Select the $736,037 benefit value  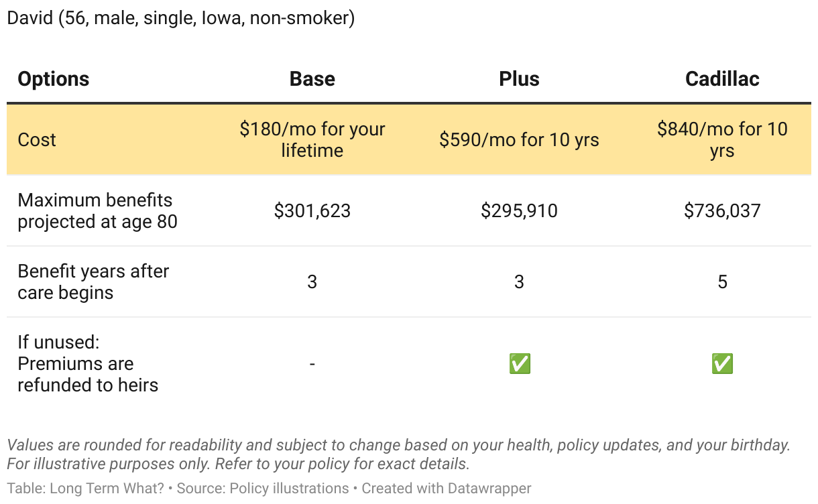[x=722, y=211]
